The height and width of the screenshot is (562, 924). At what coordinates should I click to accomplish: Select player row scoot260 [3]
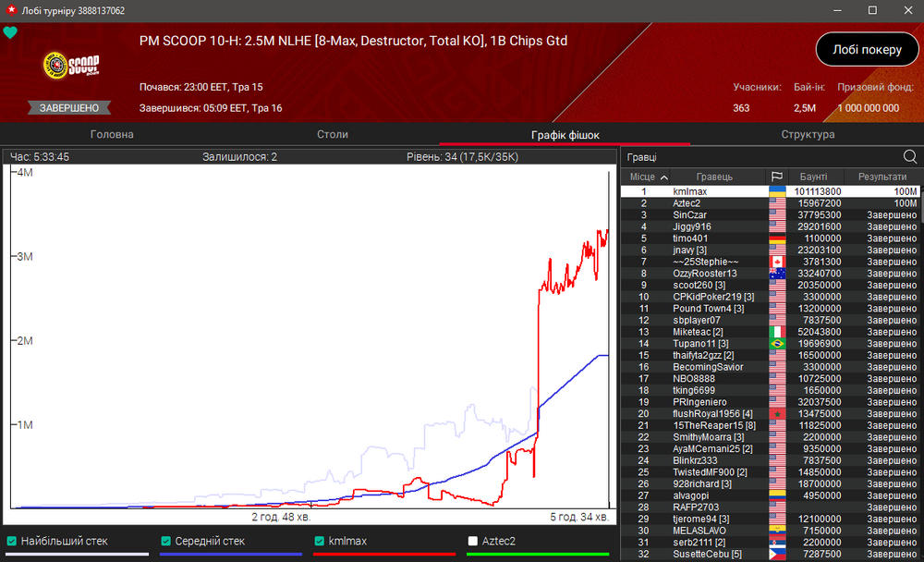coord(771,286)
